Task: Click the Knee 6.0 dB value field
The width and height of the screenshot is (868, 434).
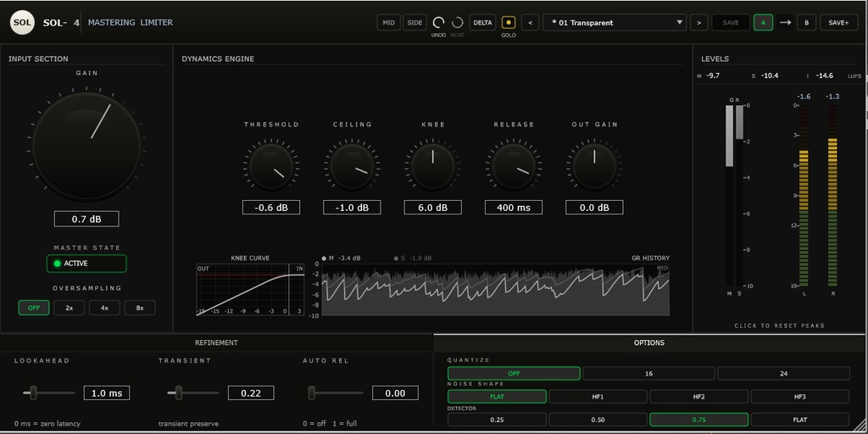Action: pos(433,208)
